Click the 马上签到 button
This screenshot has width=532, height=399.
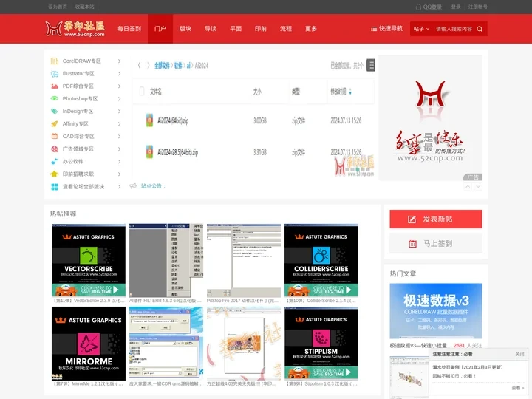point(436,244)
